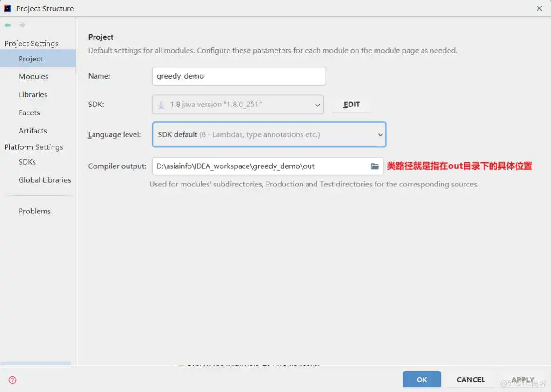
Task: Click the IntelliJ IDEA title bar logo
Action: click(7, 8)
